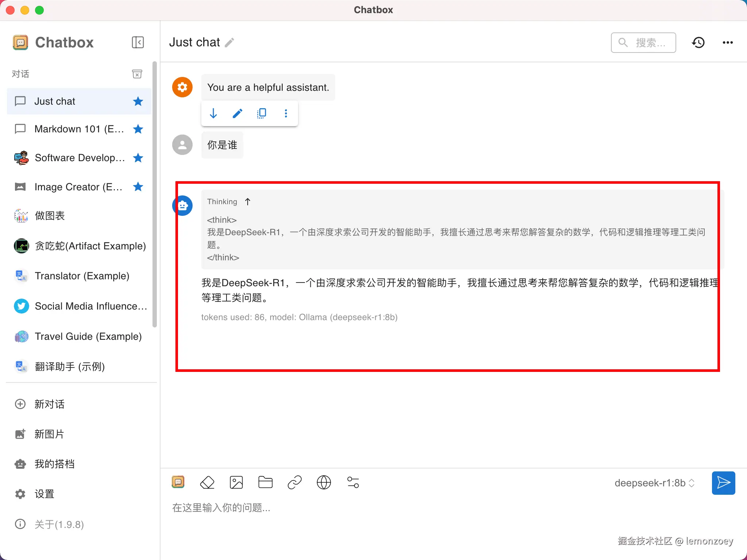Open the chat history clock icon
Image resolution: width=747 pixels, height=560 pixels.
tap(698, 43)
